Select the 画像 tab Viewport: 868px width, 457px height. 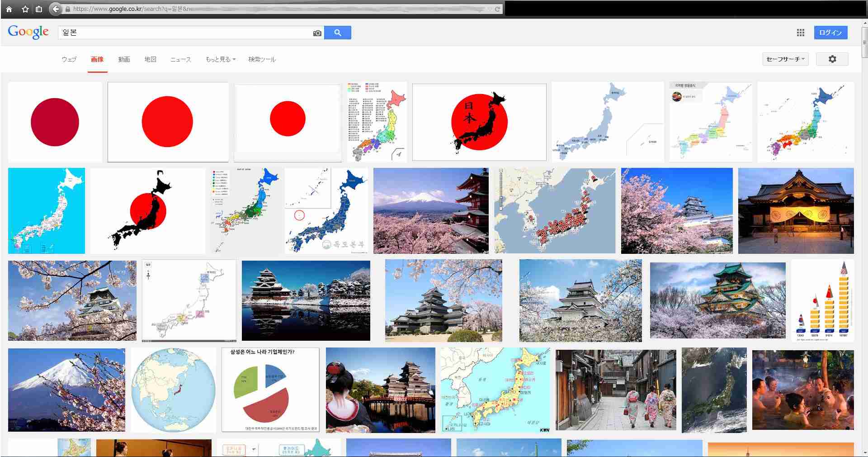97,59
